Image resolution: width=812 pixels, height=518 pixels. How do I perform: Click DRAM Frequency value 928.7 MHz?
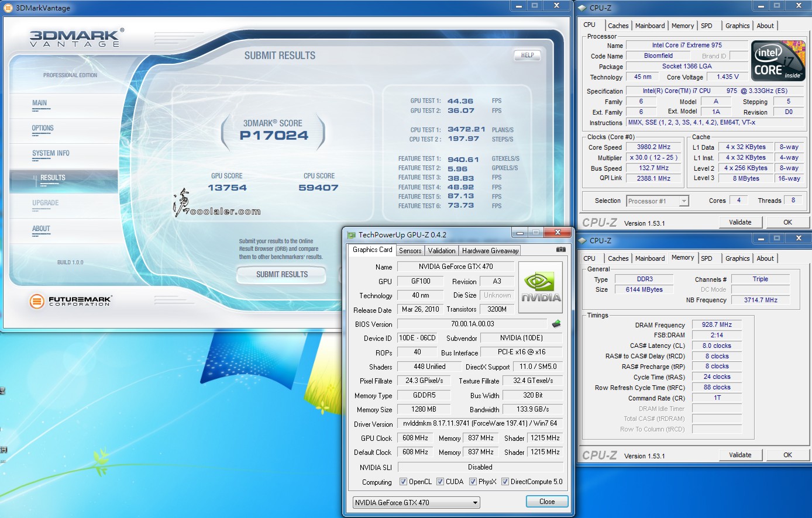[717, 324]
